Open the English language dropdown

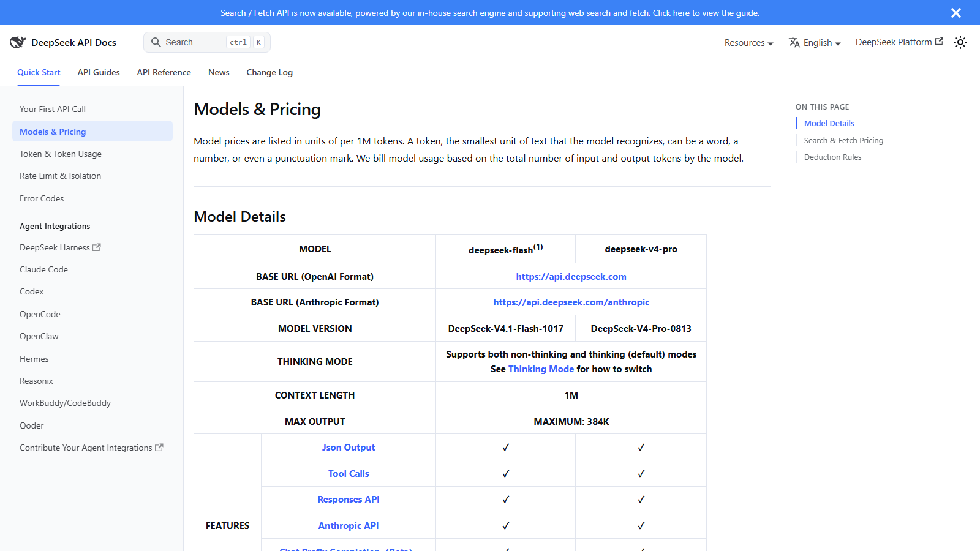[815, 43]
